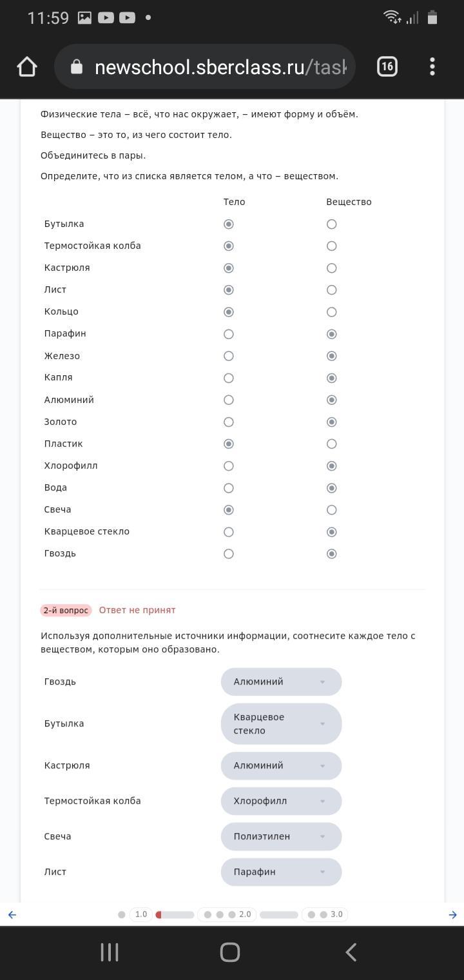Jump to section 2.0 in progress bar
This screenshot has width=464, height=980.
244,914
